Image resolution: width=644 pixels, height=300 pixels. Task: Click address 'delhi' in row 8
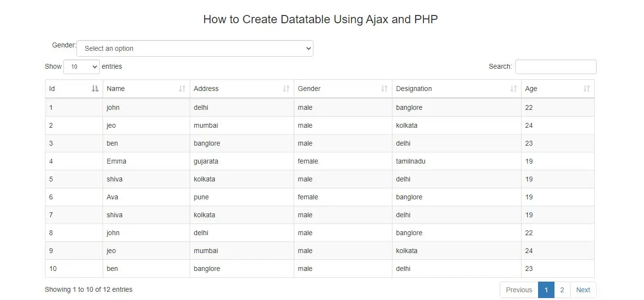pyautogui.click(x=201, y=233)
